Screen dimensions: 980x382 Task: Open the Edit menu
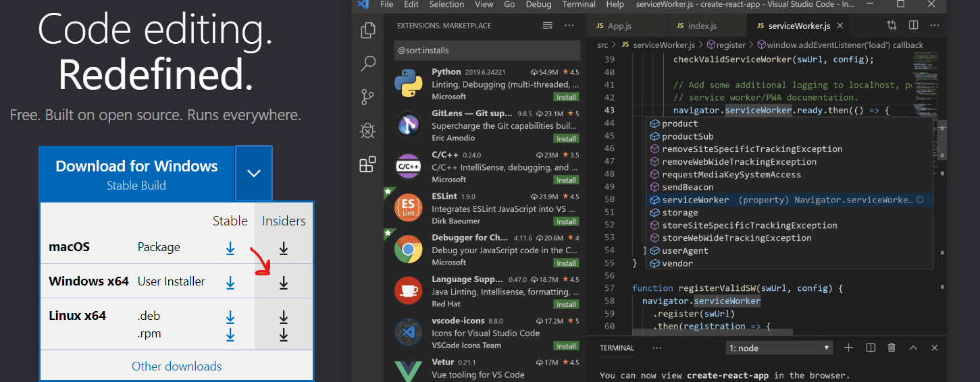[x=411, y=4]
